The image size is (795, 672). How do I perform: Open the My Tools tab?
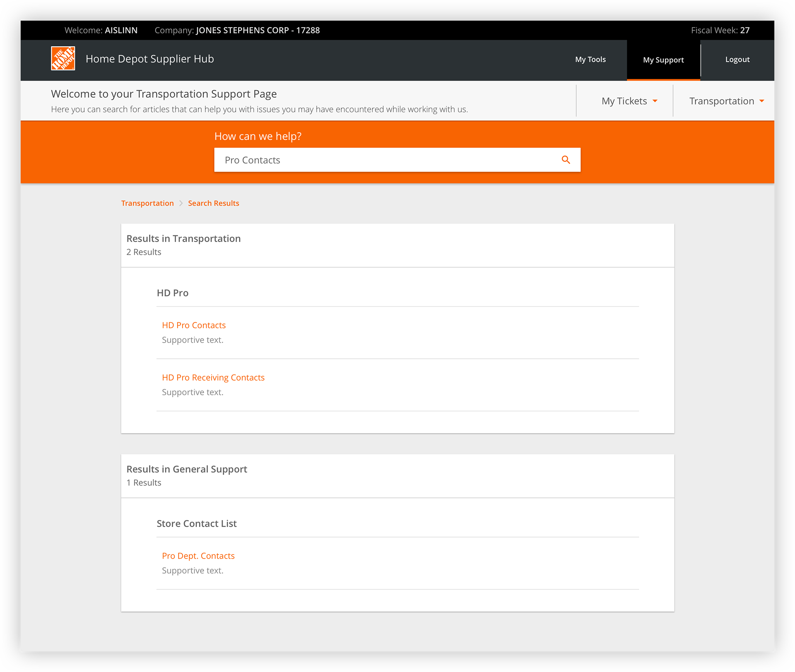click(x=590, y=60)
